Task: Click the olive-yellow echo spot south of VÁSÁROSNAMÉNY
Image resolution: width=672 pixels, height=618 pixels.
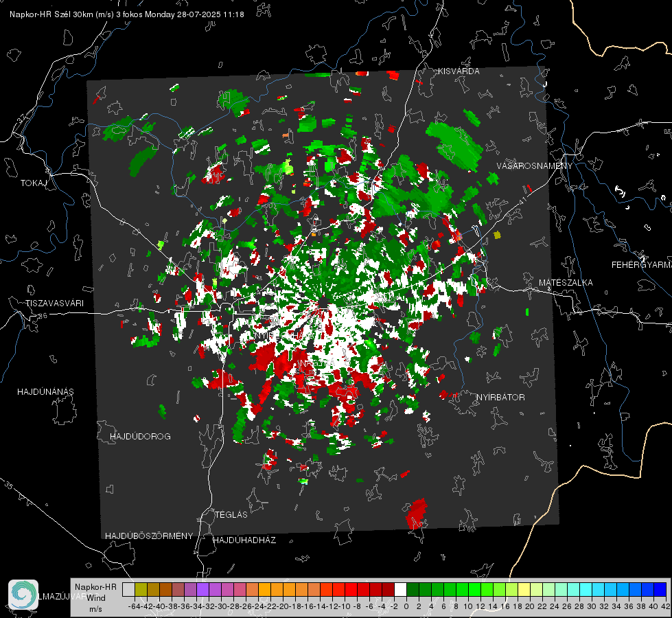Action: 497,235
